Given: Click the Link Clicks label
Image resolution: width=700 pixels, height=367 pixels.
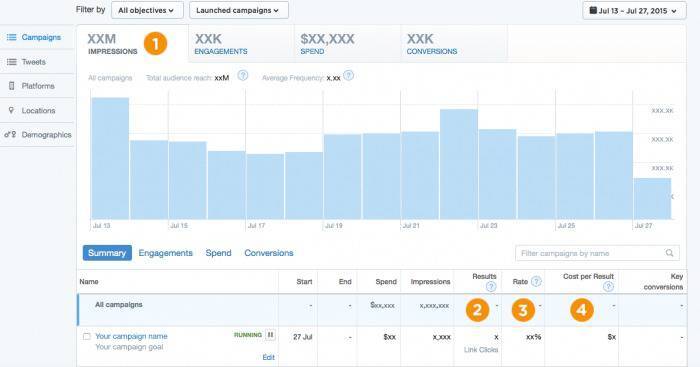Looking at the screenshot, I should pyautogui.click(x=481, y=350).
